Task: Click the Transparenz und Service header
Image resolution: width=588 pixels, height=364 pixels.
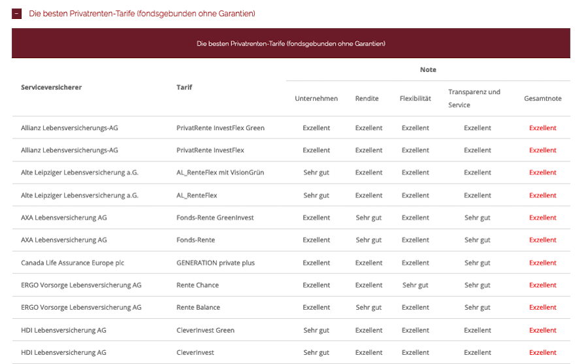Action: click(474, 98)
